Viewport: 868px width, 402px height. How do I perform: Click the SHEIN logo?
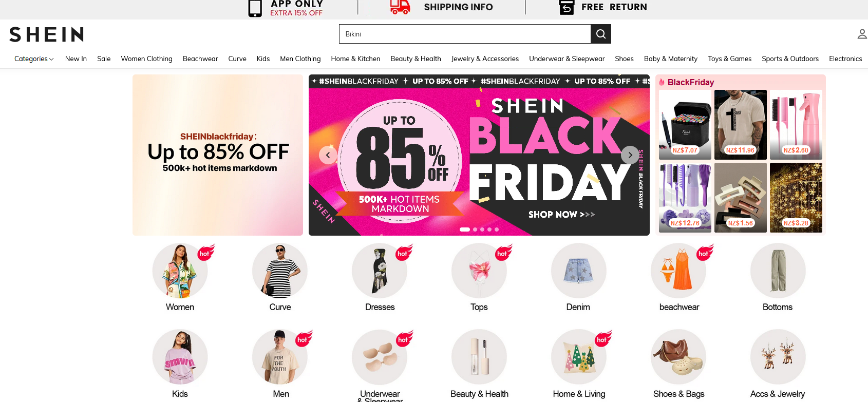click(47, 34)
